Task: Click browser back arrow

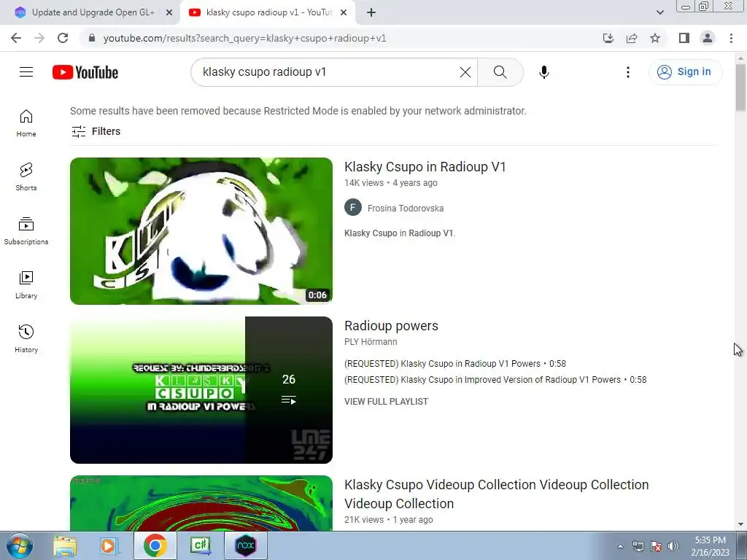Action: pos(16,38)
